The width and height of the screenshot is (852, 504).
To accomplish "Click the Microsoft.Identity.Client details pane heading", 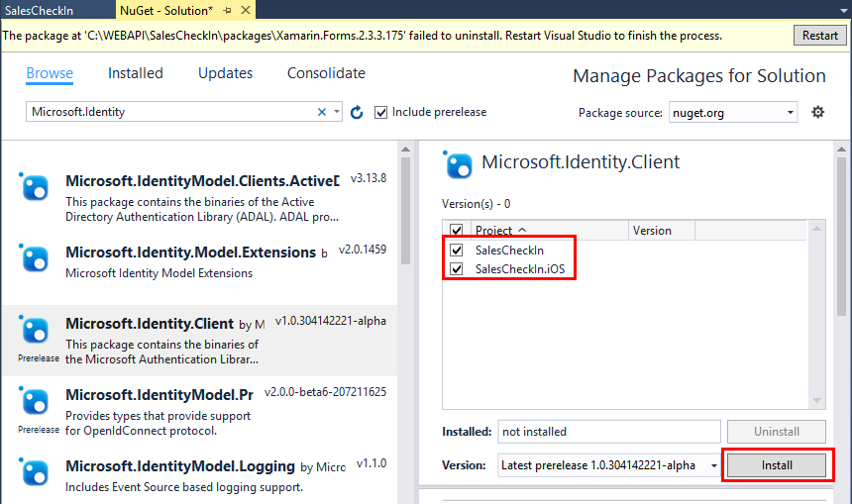I will (581, 161).
